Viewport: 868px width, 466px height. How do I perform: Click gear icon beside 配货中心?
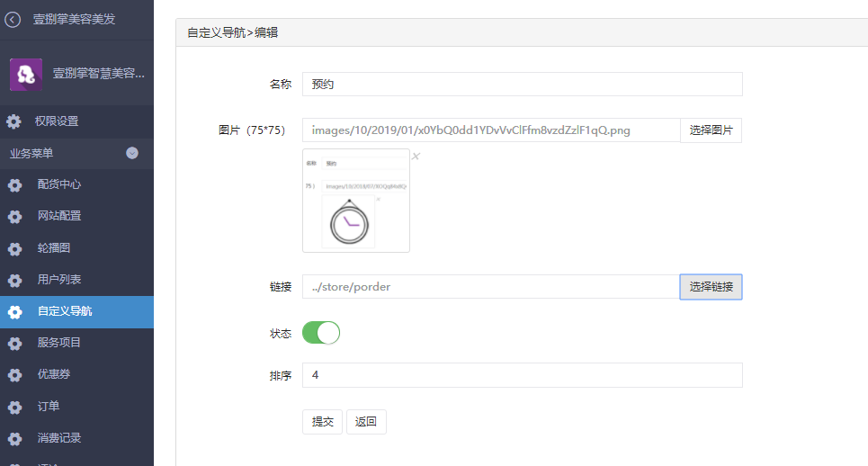15,184
